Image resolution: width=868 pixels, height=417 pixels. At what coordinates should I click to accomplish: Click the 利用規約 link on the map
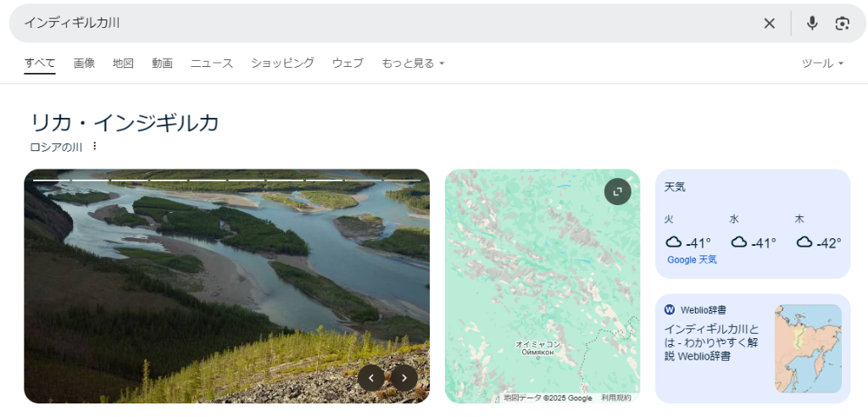(616, 398)
